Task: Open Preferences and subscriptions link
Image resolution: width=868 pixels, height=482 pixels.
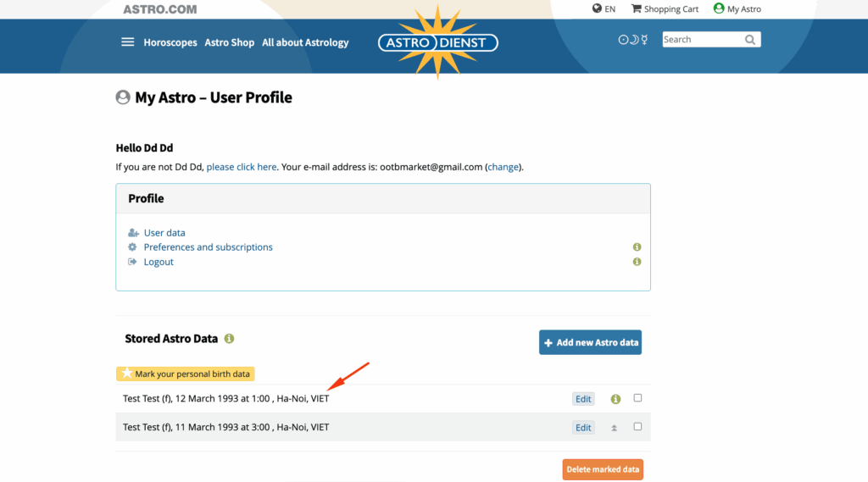Action: 209,247
